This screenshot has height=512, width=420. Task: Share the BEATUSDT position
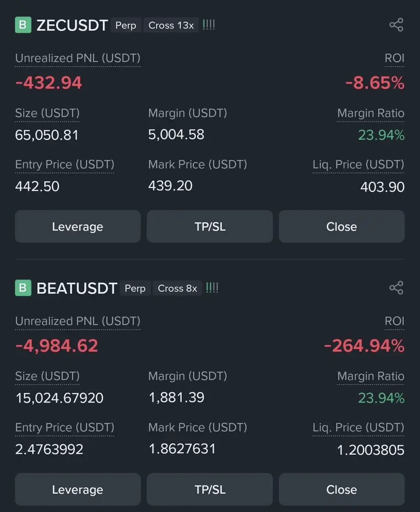[396, 288]
